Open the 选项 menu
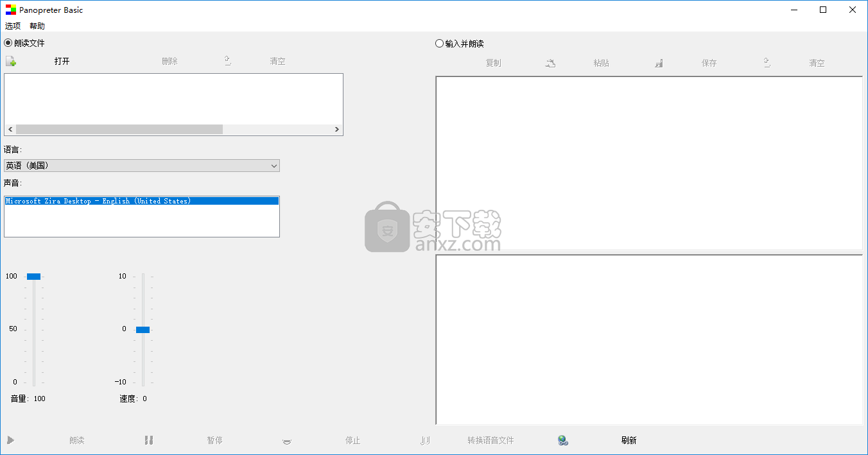 [x=13, y=26]
